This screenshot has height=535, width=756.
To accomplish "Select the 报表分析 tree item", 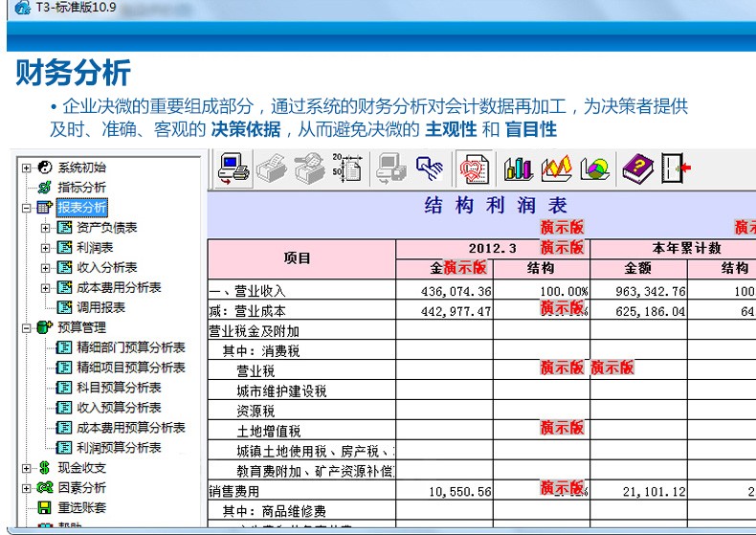I will (x=82, y=208).
